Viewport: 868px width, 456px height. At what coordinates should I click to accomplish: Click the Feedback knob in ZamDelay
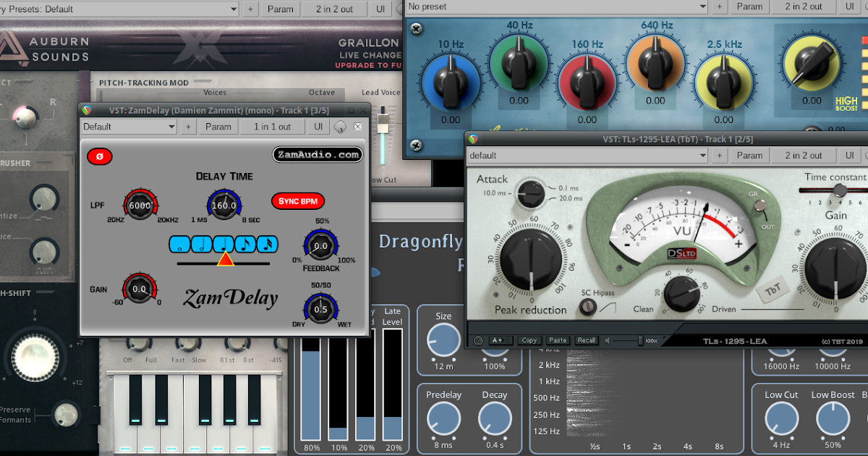pyautogui.click(x=320, y=246)
